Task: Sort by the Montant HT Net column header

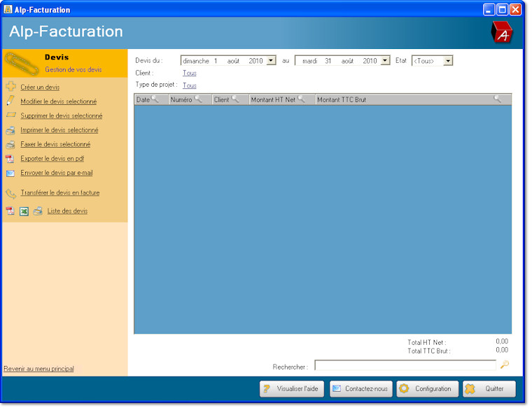Action: tap(273, 99)
